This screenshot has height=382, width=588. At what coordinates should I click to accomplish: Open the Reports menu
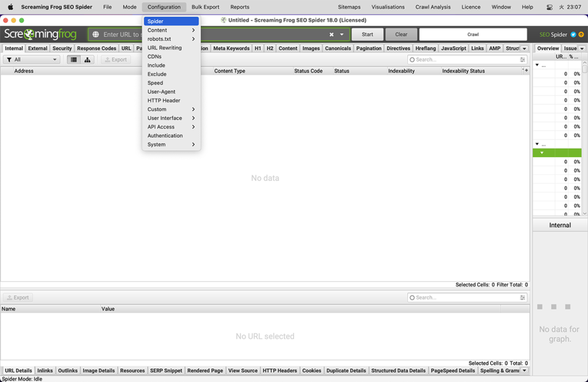point(239,7)
